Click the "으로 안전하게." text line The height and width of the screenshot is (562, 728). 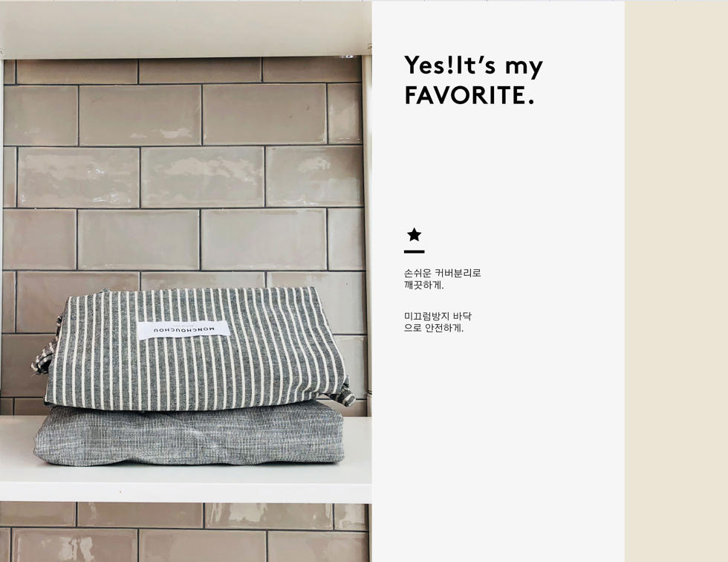(434, 329)
